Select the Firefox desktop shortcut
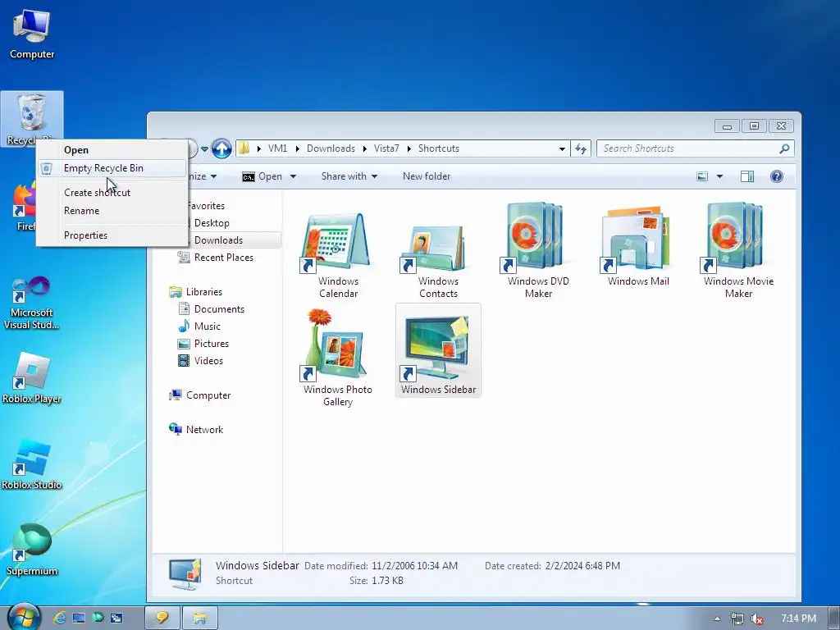The image size is (840, 630). point(24,206)
